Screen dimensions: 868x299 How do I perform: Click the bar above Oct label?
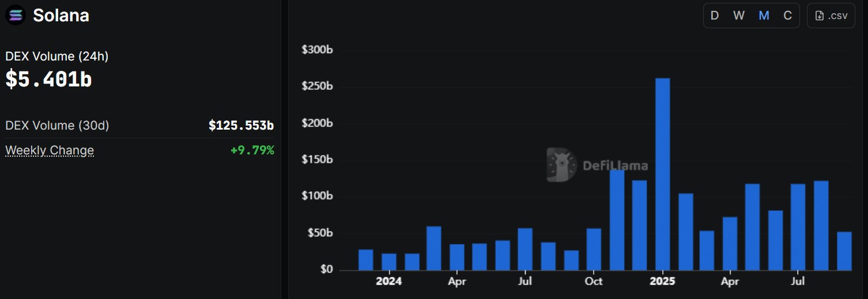click(594, 249)
